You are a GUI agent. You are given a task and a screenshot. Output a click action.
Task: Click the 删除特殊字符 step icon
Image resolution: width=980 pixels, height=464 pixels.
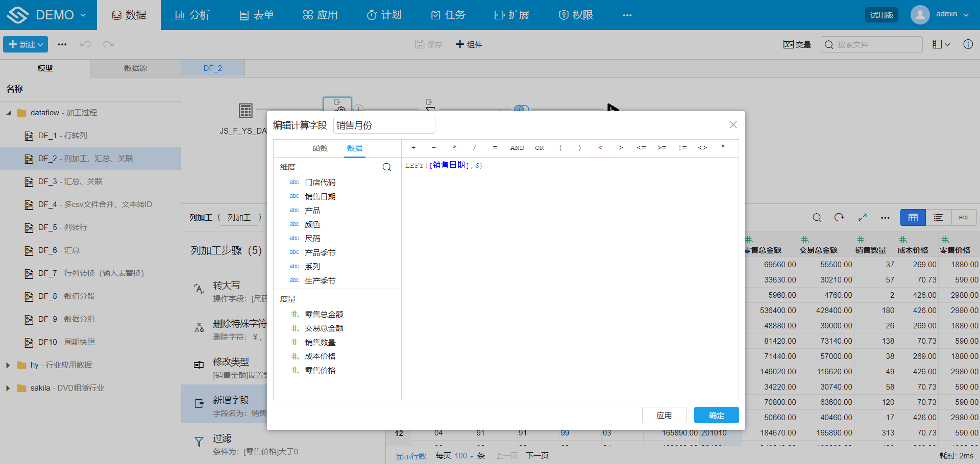tap(199, 327)
